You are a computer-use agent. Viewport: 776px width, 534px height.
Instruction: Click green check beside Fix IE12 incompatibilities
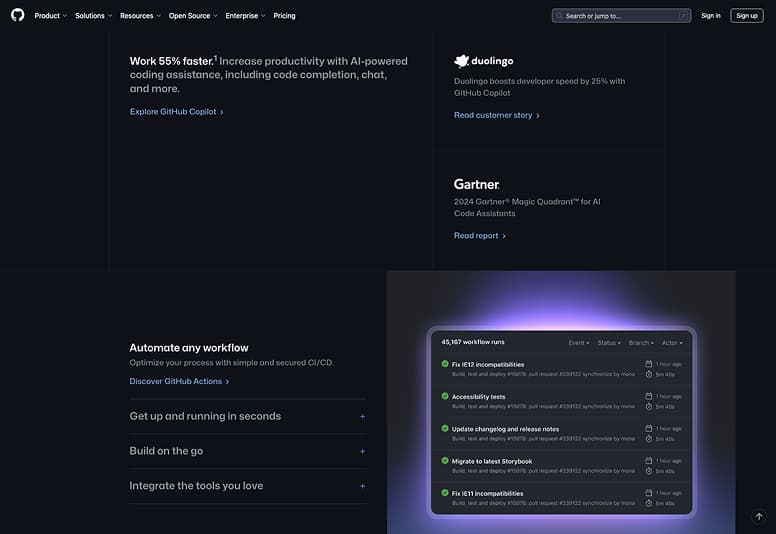click(x=445, y=364)
